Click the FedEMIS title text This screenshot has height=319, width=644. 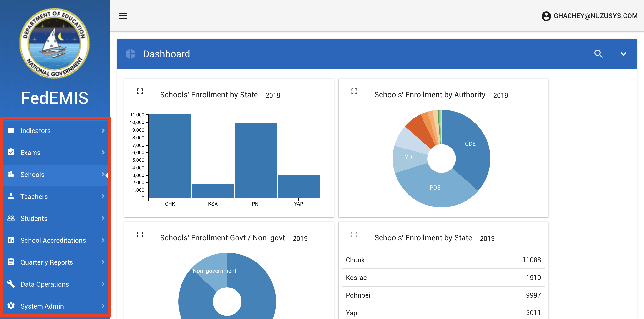55,98
